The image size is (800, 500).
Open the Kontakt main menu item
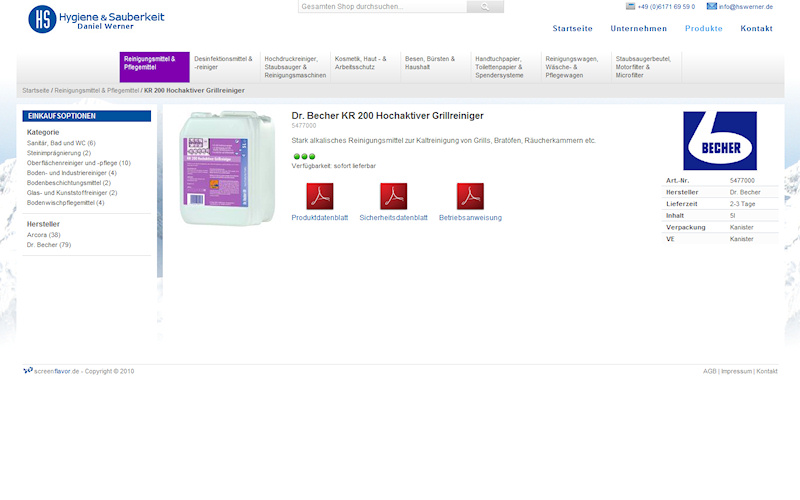point(756,29)
